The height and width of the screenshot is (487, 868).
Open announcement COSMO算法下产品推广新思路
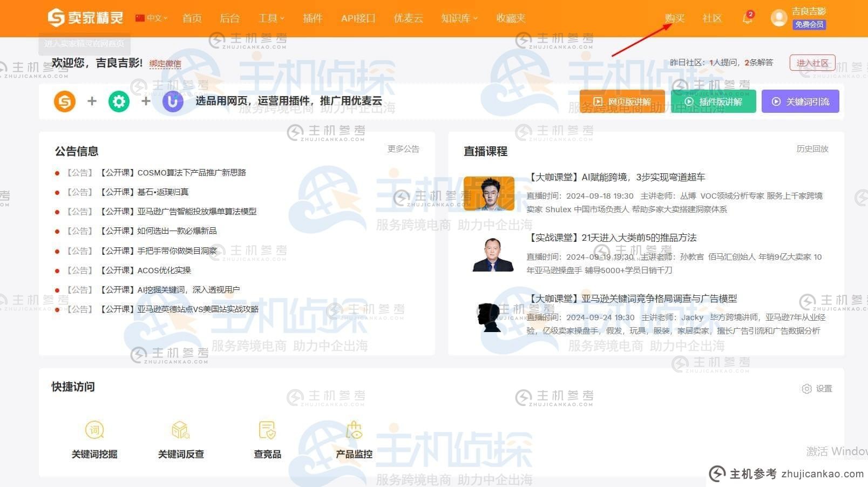pyautogui.click(x=173, y=172)
